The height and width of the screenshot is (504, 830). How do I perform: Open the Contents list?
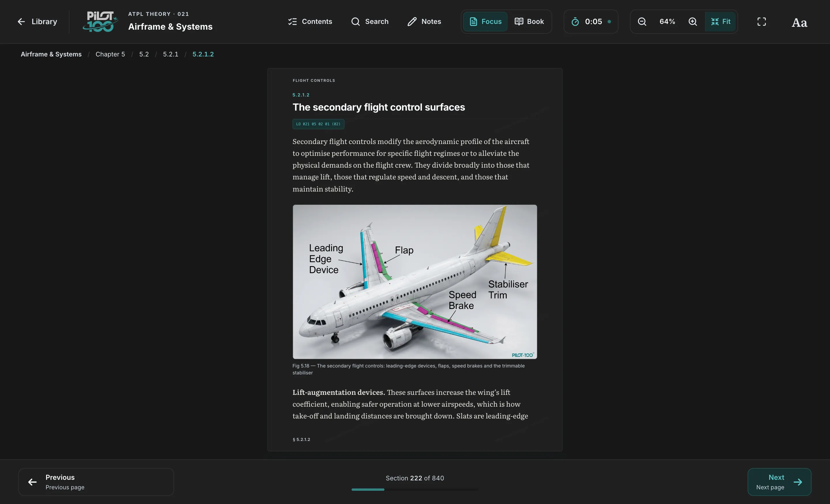click(x=310, y=22)
